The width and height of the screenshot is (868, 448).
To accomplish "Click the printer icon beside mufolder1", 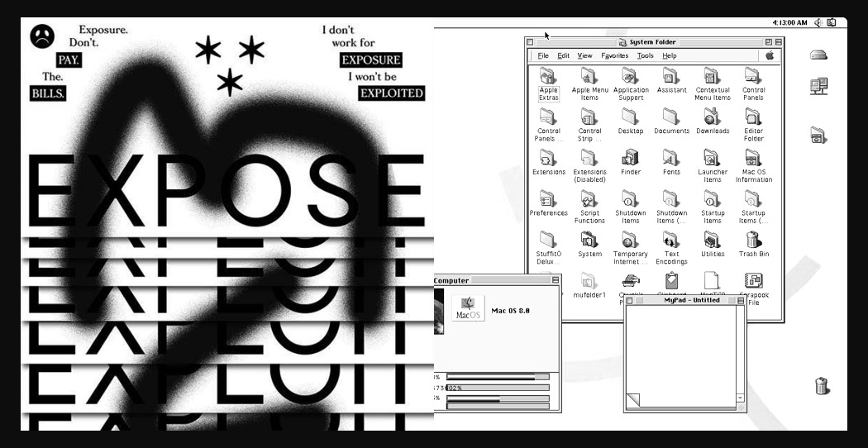I will (630, 280).
